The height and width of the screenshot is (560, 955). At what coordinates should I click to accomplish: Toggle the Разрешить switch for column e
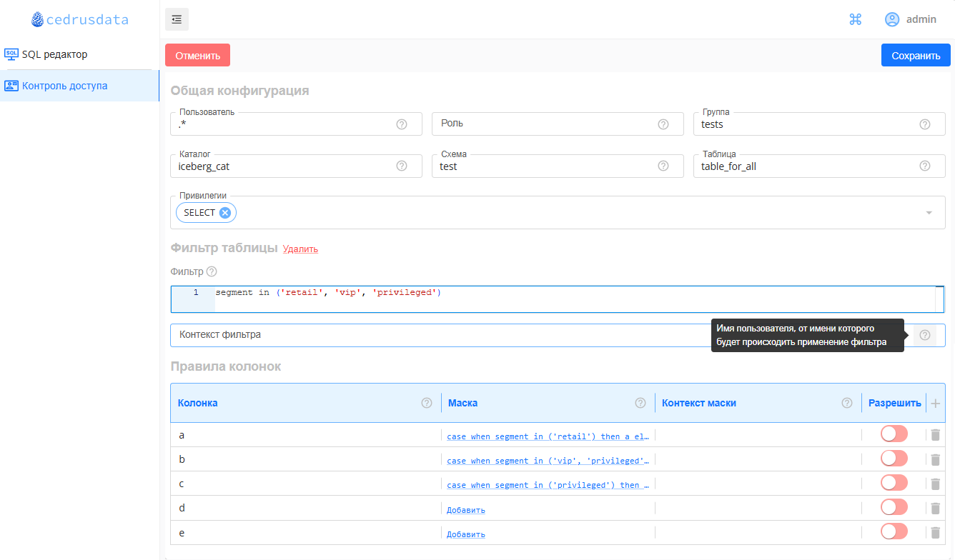pos(894,531)
